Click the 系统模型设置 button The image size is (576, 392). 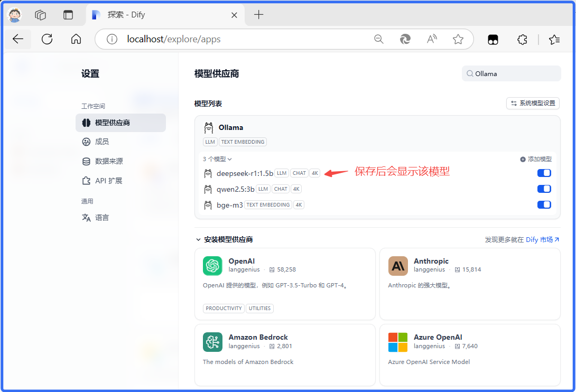coord(533,103)
